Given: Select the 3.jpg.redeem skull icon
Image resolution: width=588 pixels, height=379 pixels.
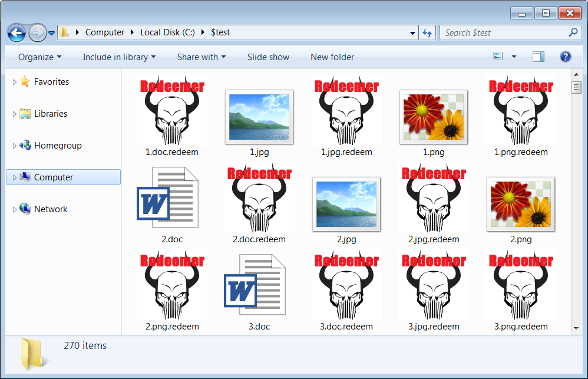Looking at the screenshot, I should click(434, 285).
